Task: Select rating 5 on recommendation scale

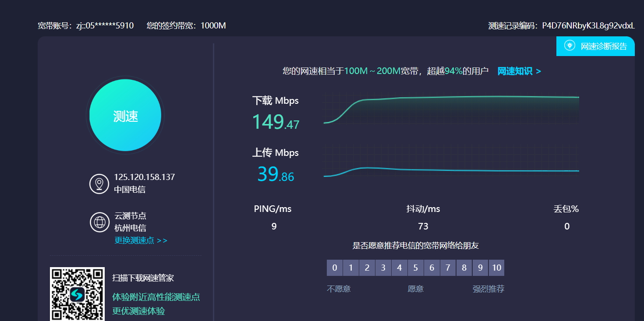Action: (x=415, y=268)
